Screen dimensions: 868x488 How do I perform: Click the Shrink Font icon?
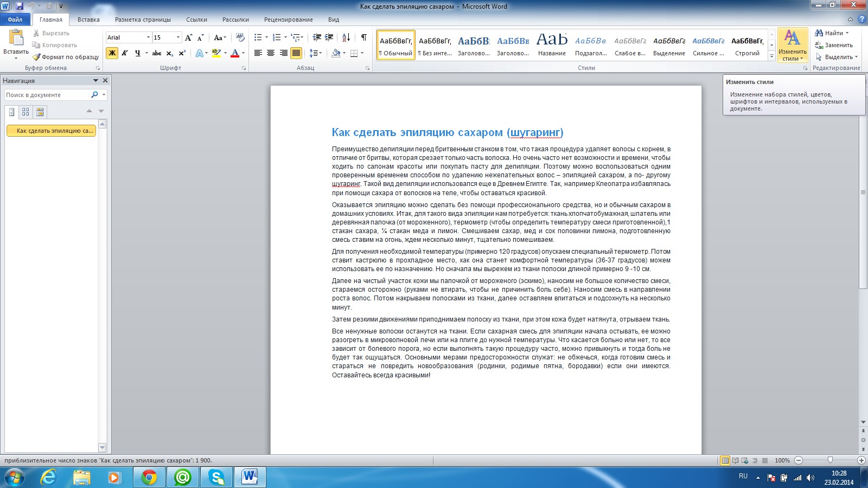click(x=200, y=37)
